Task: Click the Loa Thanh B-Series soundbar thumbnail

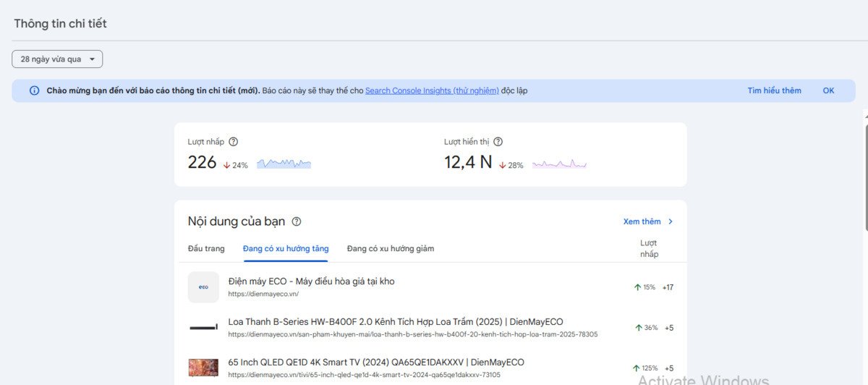Action: click(203, 328)
